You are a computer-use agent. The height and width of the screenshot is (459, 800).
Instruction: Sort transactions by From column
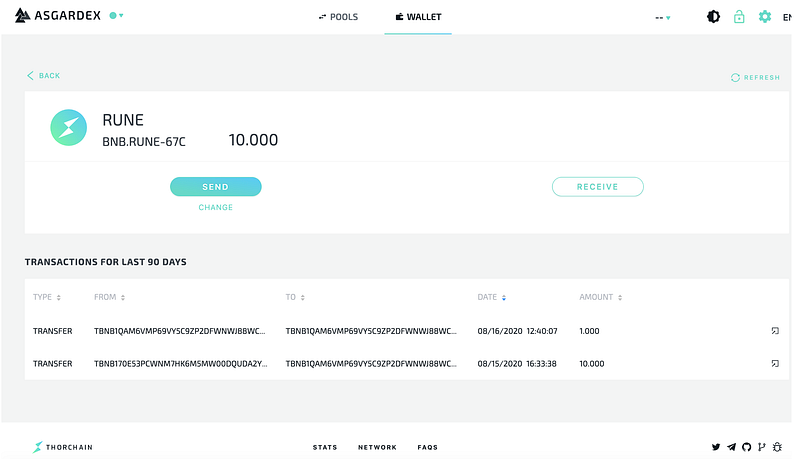(x=109, y=297)
